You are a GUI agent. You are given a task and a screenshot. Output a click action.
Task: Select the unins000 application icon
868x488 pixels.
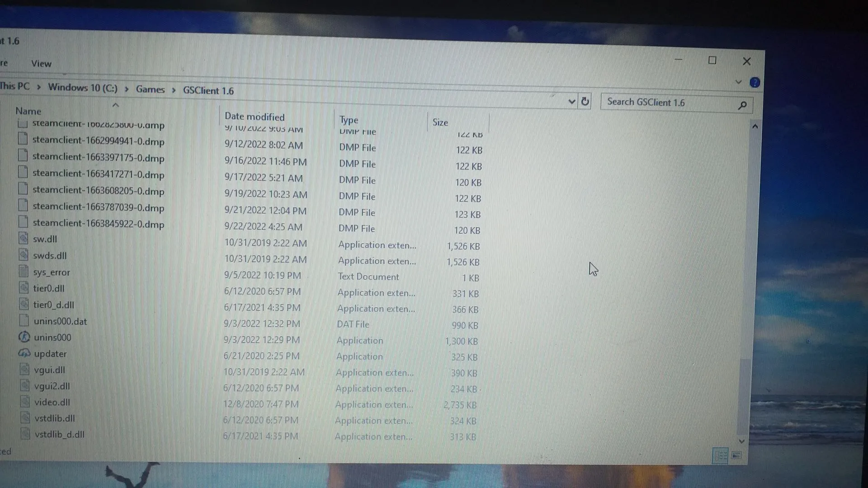coord(24,337)
